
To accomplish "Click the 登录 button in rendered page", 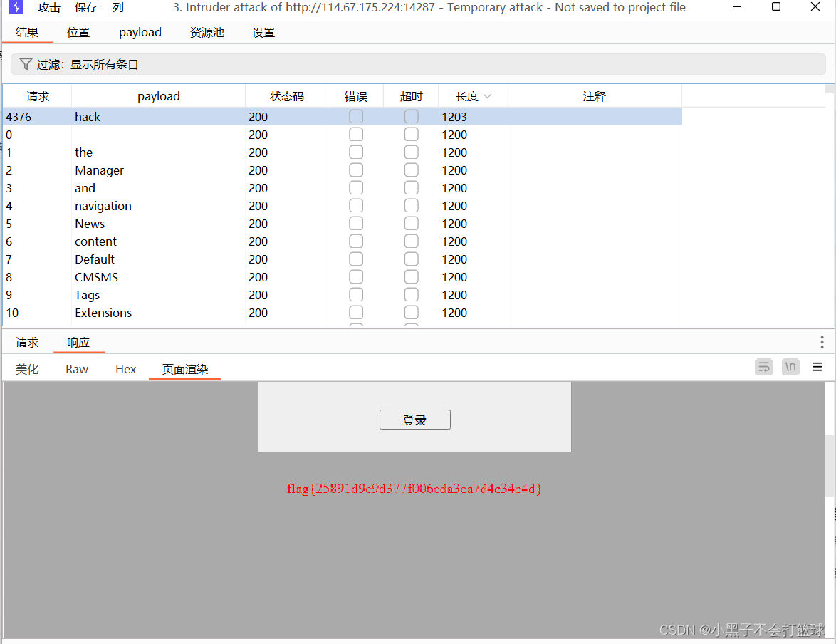I will pos(414,420).
